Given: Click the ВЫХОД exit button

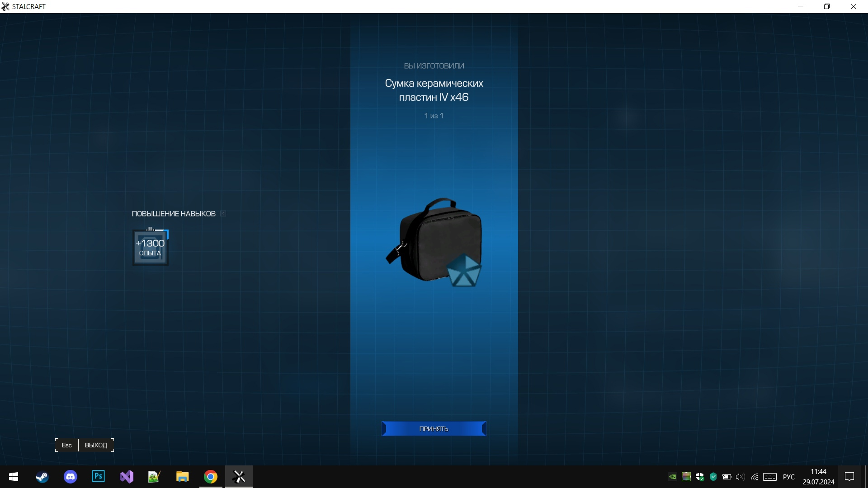Looking at the screenshot, I should (96, 445).
